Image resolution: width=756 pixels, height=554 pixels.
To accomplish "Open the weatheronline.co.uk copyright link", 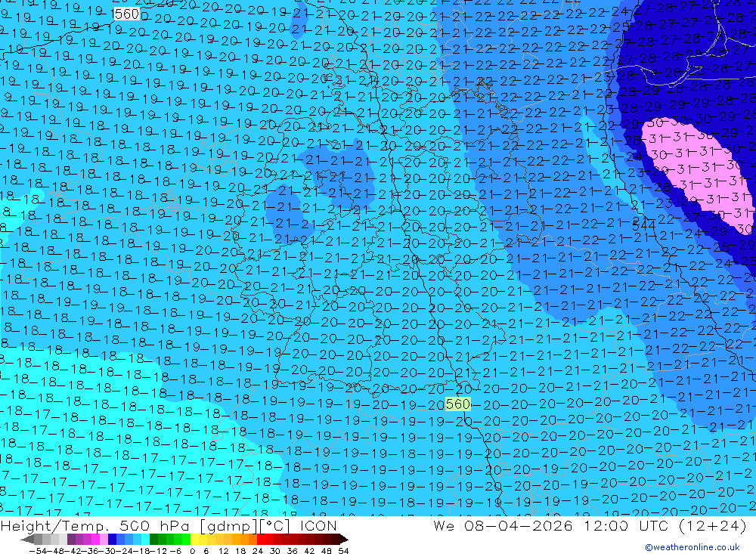I will tap(692, 547).
